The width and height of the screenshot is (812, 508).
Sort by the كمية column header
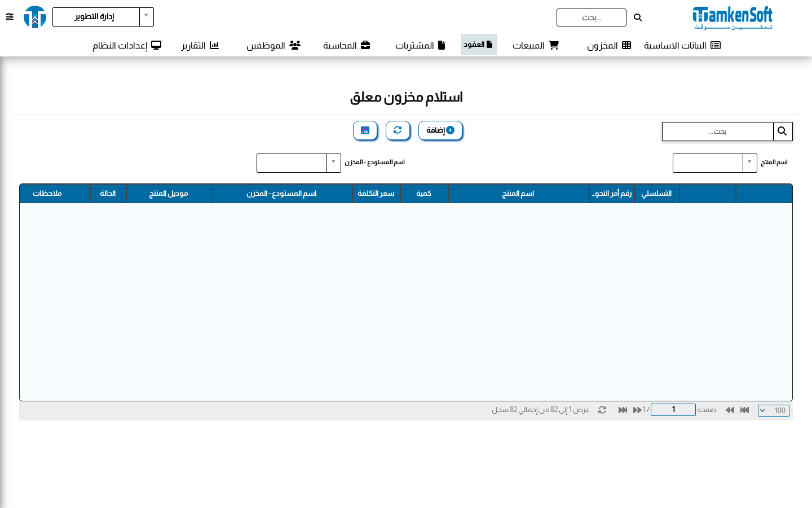coord(424,194)
